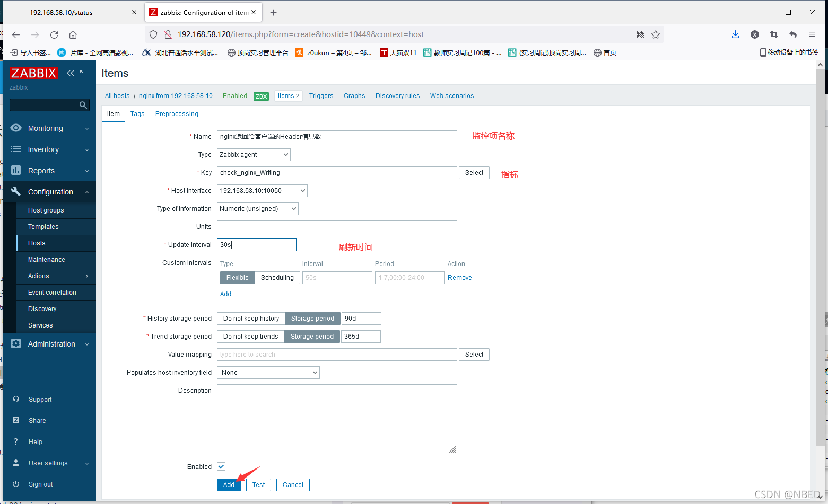
Task: Open Type of information dropdown
Action: coord(257,208)
